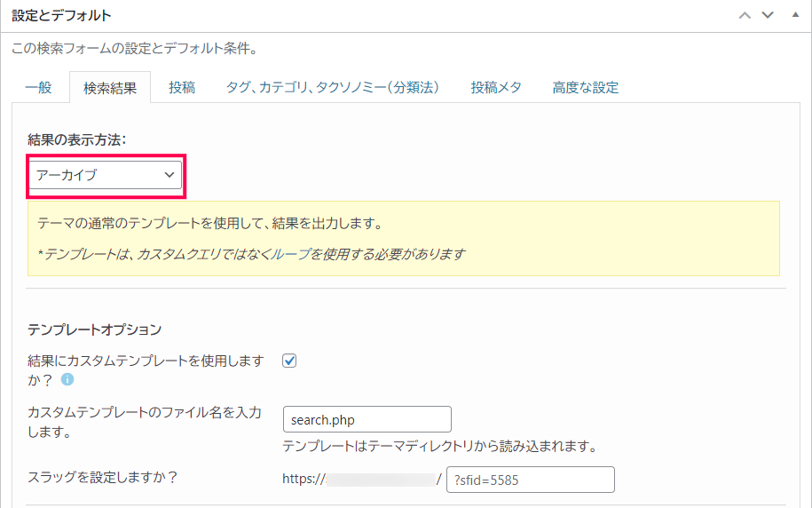
Task: Click the blue info icon beside カスタムテンプレート question
Action: tap(67, 379)
